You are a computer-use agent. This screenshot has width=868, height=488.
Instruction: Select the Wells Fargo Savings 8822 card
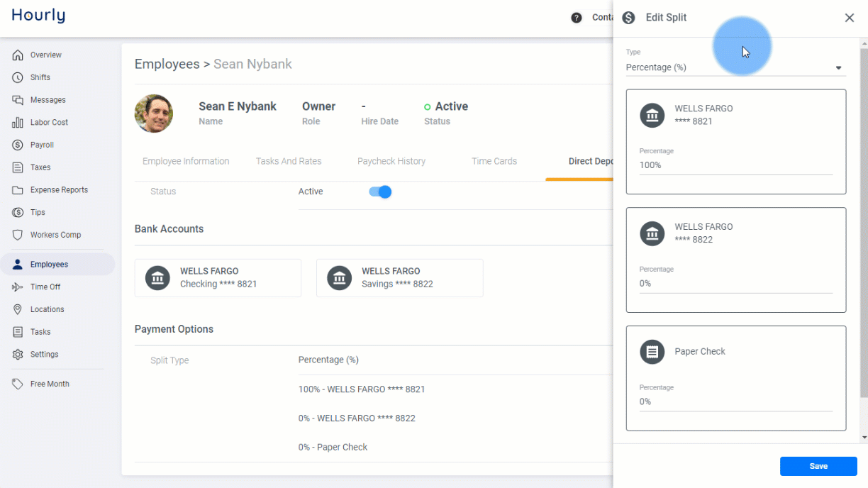(x=400, y=277)
